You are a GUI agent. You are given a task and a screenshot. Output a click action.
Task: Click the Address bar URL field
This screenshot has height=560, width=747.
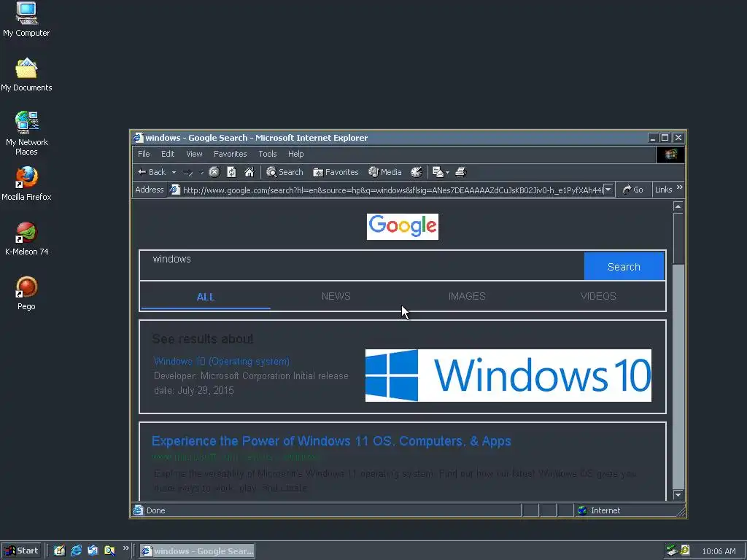click(x=392, y=190)
